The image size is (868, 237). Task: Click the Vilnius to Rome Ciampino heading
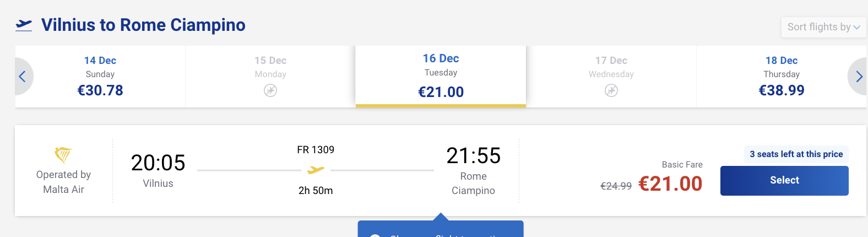(143, 25)
